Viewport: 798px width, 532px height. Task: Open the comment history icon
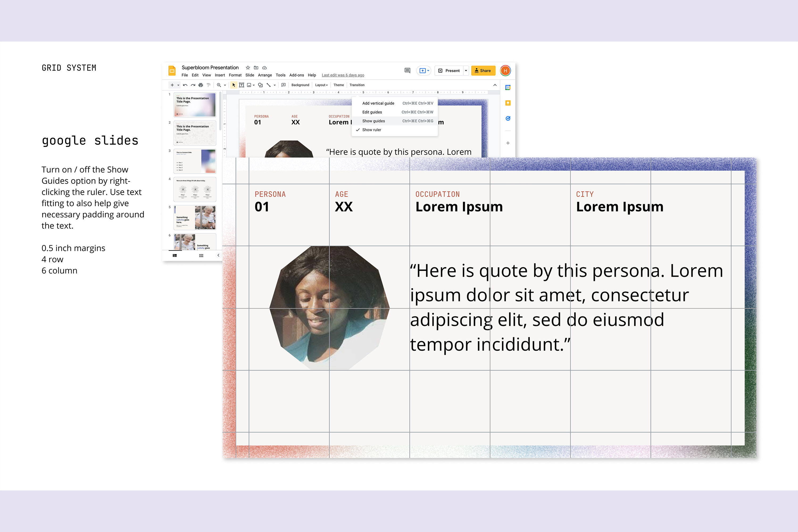(x=408, y=70)
